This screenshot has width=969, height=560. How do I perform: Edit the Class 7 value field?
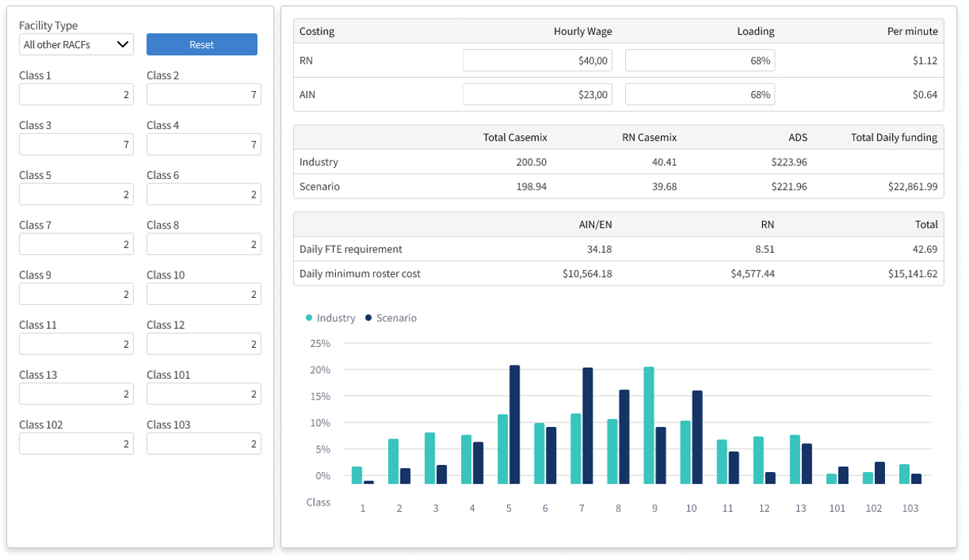click(x=76, y=244)
